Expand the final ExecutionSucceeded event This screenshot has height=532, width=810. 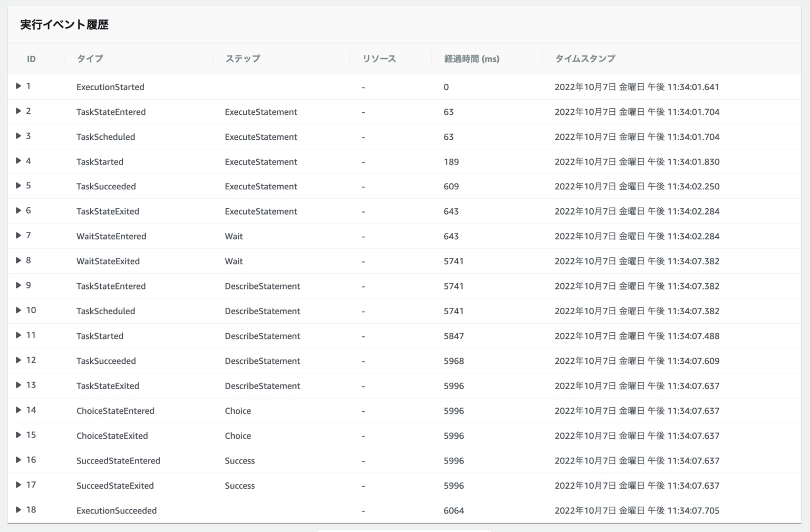(x=18, y=510)
